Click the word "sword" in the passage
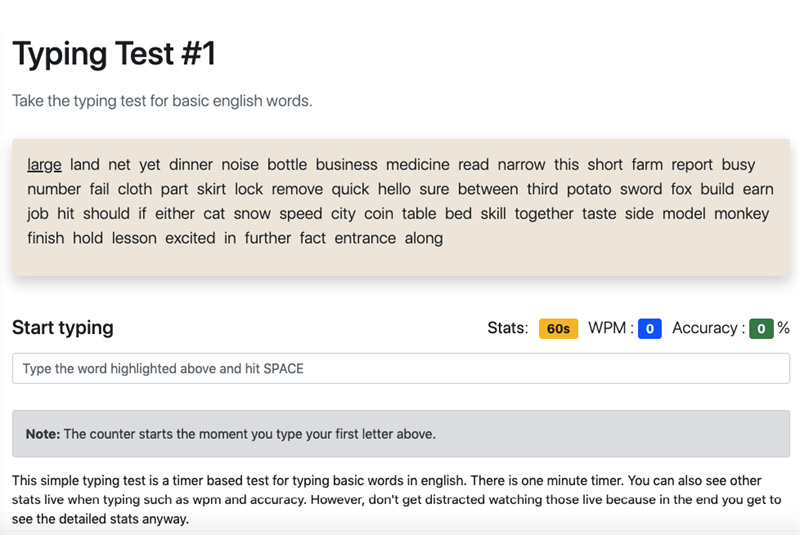Screen dimensions: 800x535 coord(641,189)
